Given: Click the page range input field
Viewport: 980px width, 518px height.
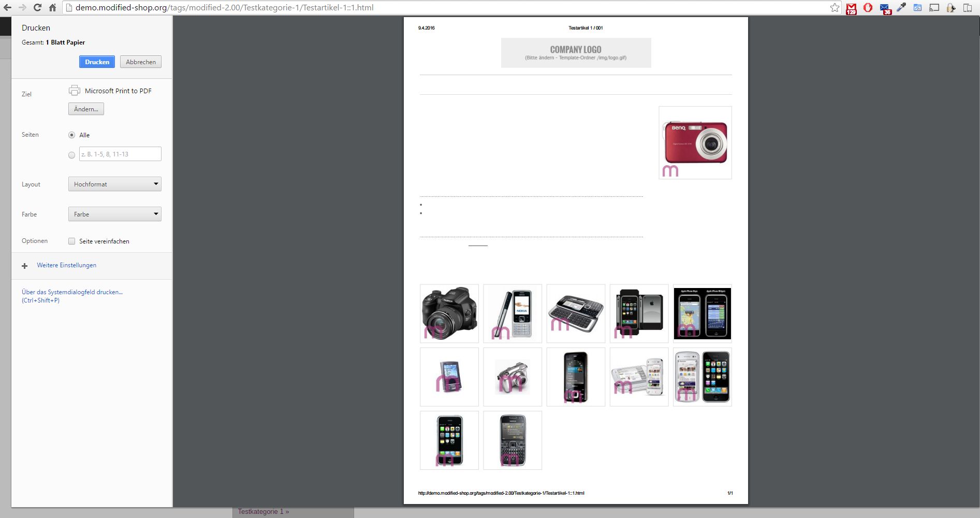Looking at the screenshot, I should coord(120,154).
